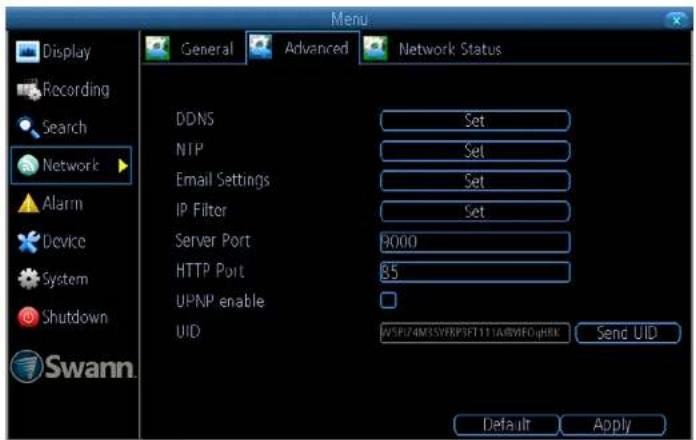Switch to the General tab

194,48
